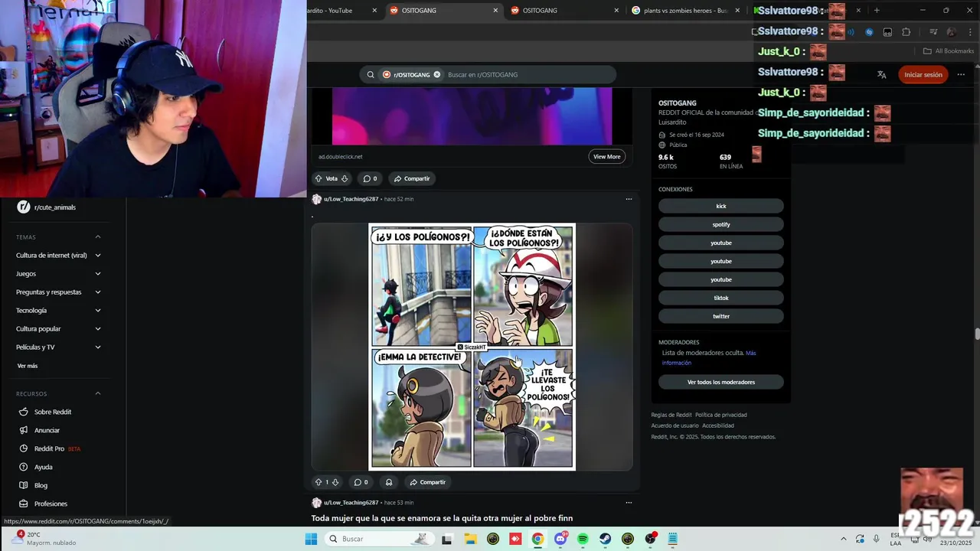Open comments on the promoted ad post
The width and height of the screenshot is (980, 551).
[x=370, y=178]
